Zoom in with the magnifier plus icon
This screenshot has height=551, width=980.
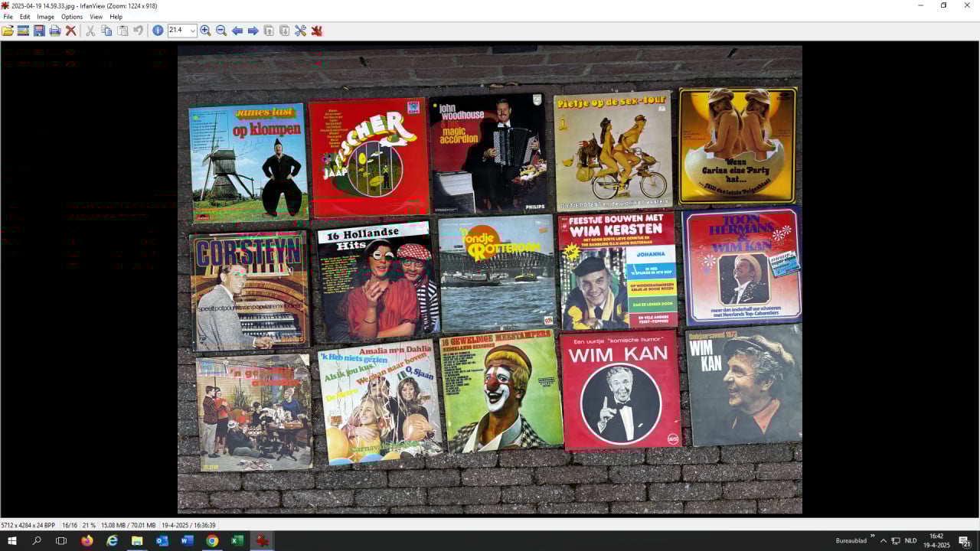205,31
